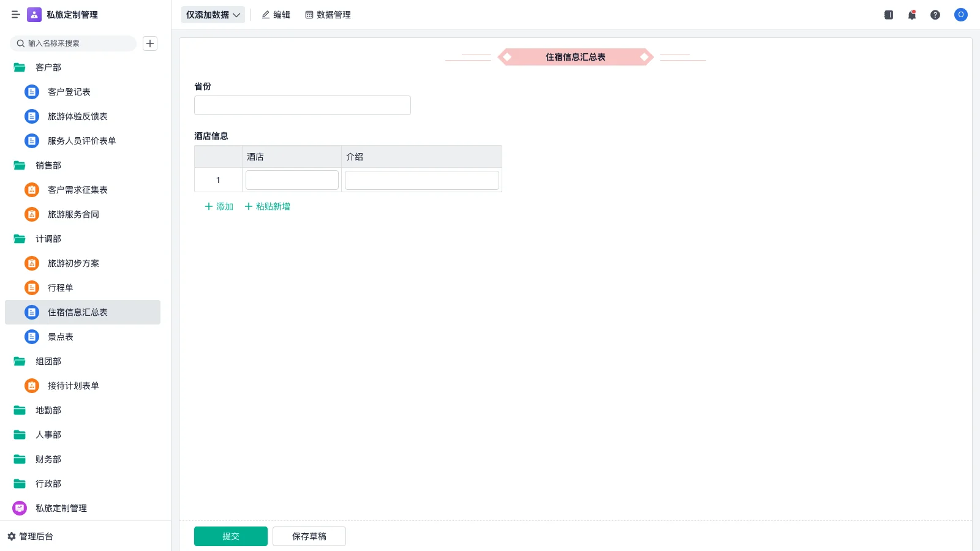Viewport: 980px width, 551px height.
Task: Collapse the 客户部 folder
Action: (20, 67)
